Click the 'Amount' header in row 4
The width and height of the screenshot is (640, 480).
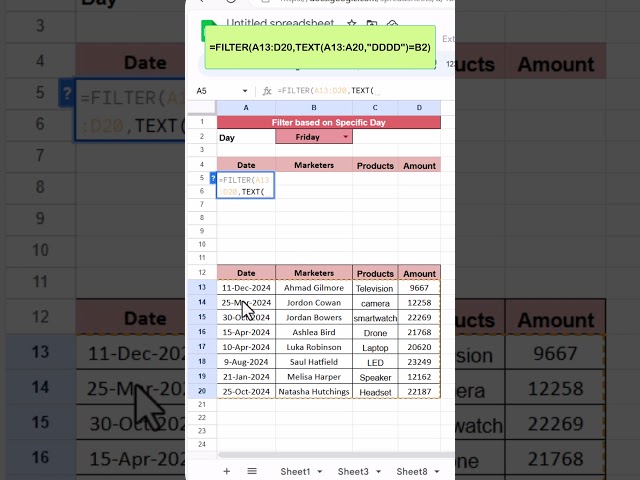pos(419,165)
